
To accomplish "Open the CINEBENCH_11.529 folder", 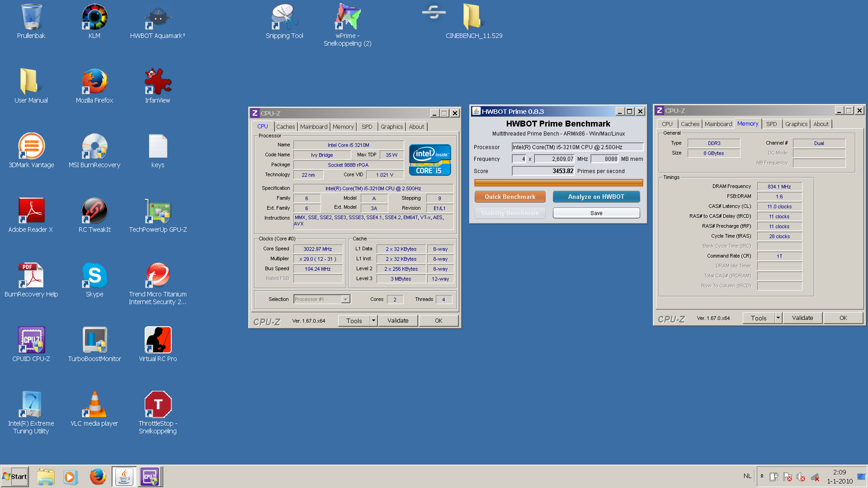I will pos(474,21).
